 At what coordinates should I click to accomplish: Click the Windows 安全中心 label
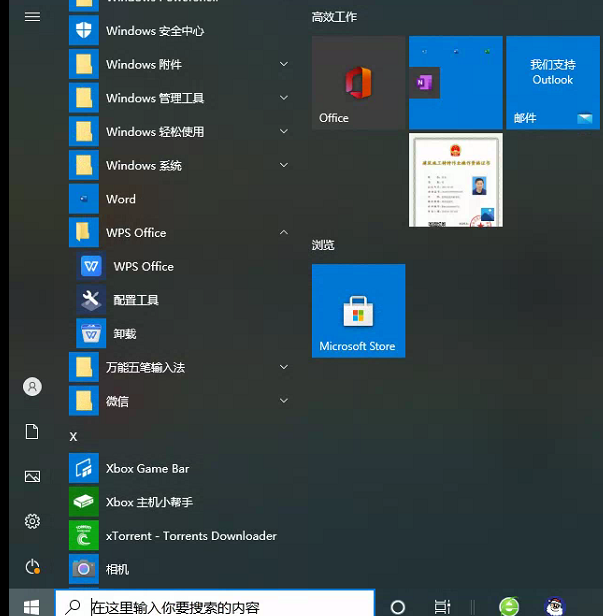[155, 31]
